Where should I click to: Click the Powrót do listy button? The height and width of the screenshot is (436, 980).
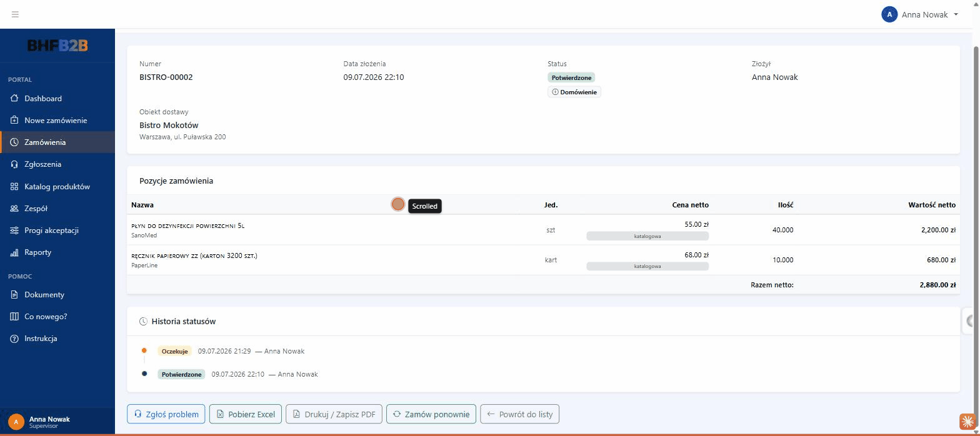click(520, 414)
